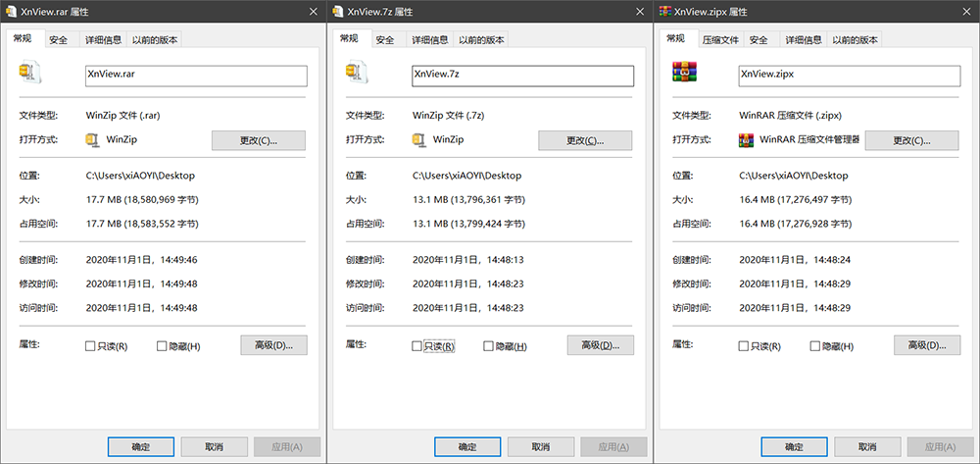Click the WinRAR books icon in XnView.zipx properties
This screenshot has width=980, height=464.
tap(685, 72)
